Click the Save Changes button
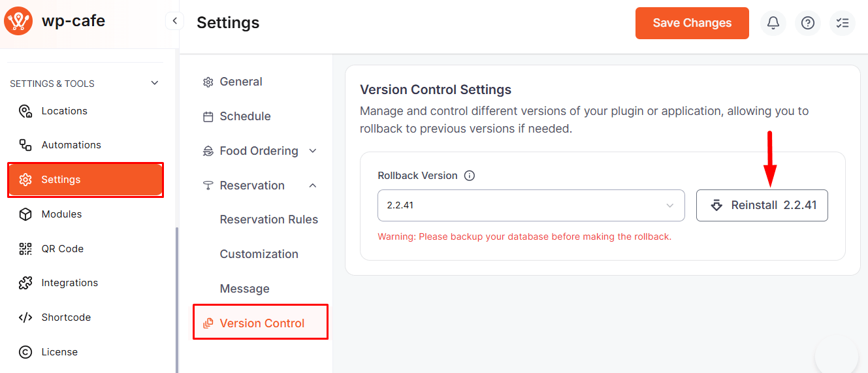The image size is (868, 373). pos(692,23)
